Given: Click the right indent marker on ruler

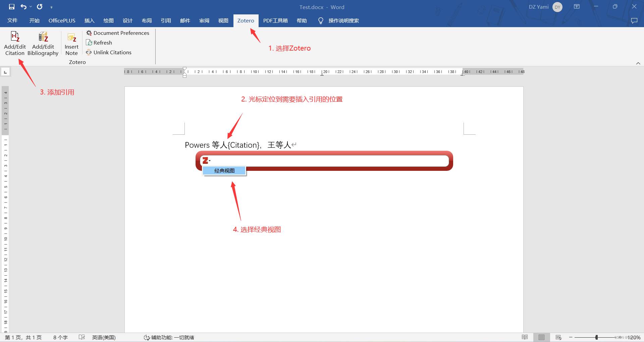Looking at the screenshot, I should pyautogui.click(x=463, y=74).
